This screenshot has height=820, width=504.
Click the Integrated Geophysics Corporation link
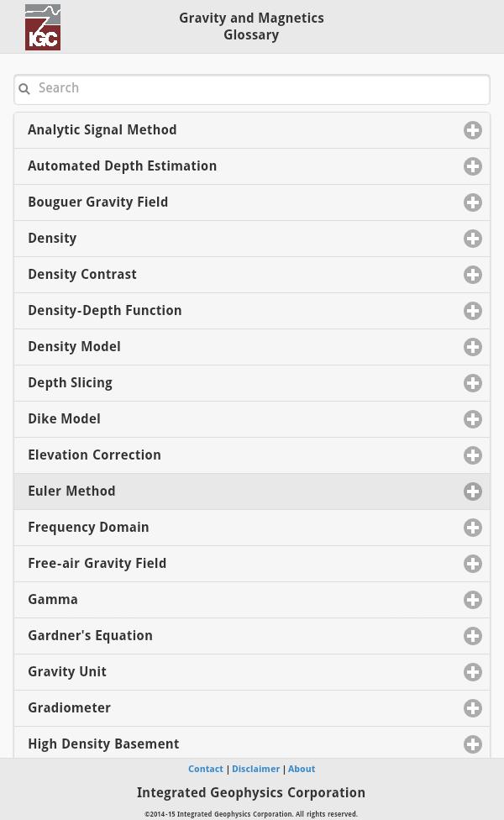pos(251,792)
